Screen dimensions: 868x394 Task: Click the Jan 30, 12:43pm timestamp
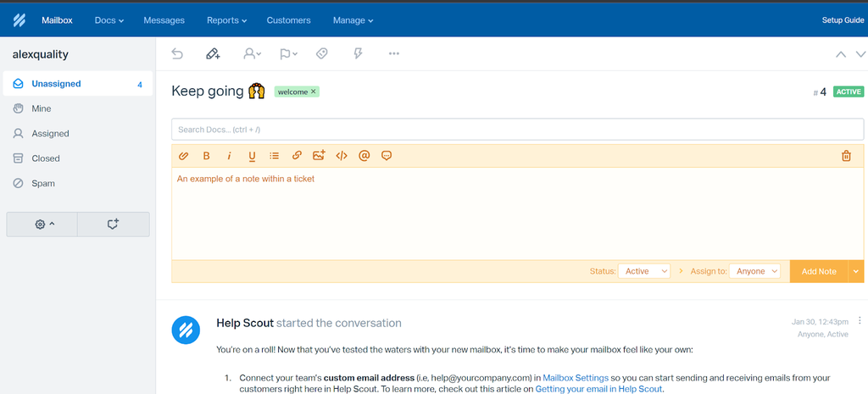point(820,322)
